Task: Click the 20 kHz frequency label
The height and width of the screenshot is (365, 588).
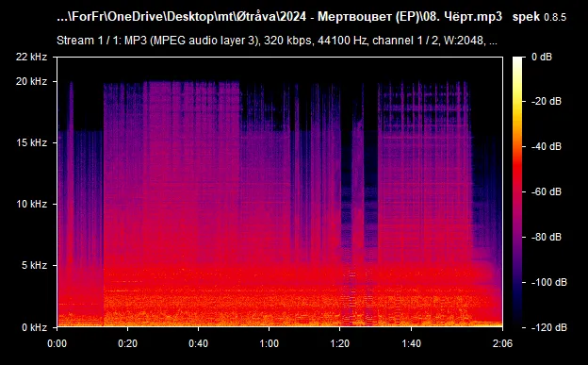Action: click(31, 81)
